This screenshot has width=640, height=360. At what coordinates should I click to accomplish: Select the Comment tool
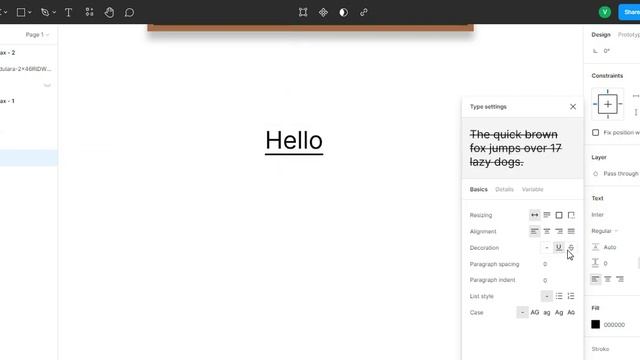129,12
